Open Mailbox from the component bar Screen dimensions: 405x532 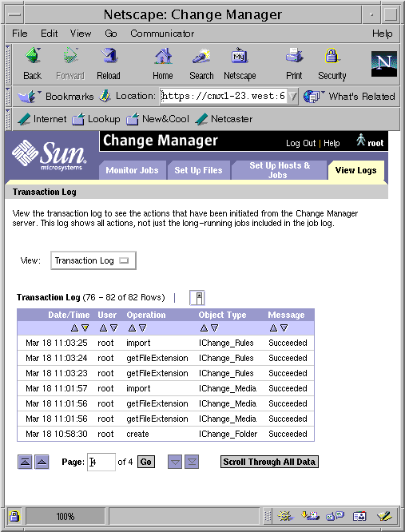tap(310, 516)
